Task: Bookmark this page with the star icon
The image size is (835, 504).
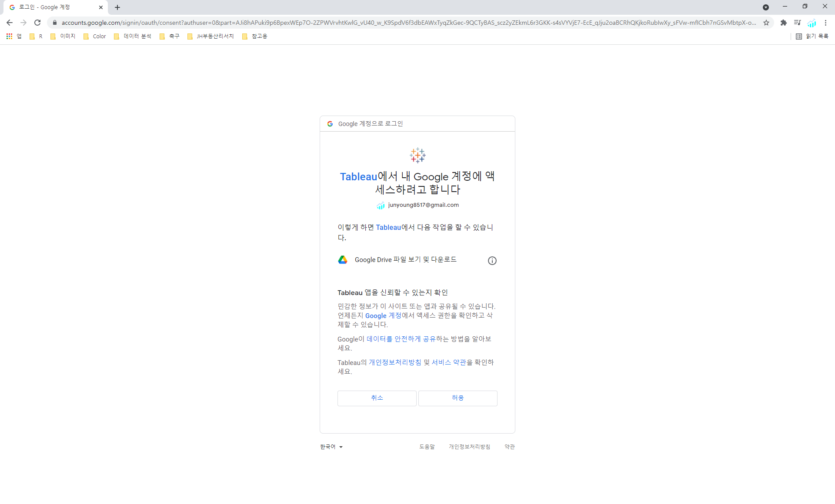Action: [766, 23]
